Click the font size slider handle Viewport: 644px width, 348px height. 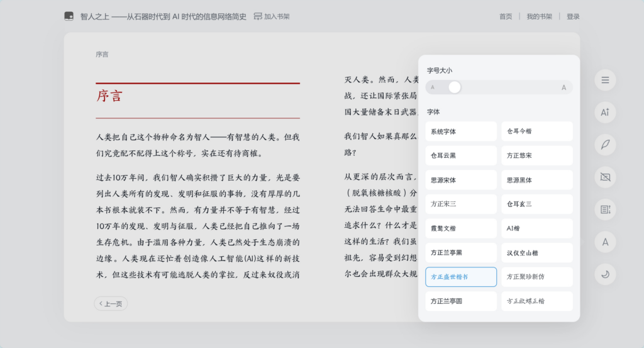(x=454, y=87)
